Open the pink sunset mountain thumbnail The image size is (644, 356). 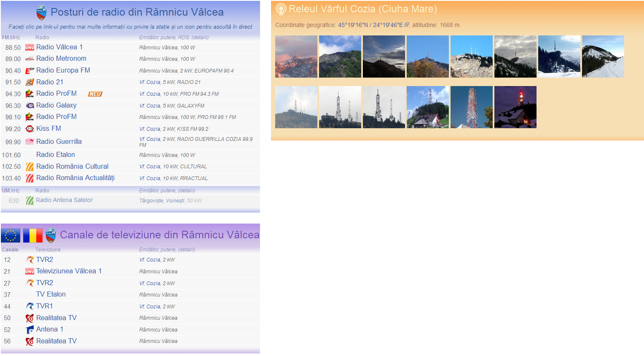coord(296,57)
